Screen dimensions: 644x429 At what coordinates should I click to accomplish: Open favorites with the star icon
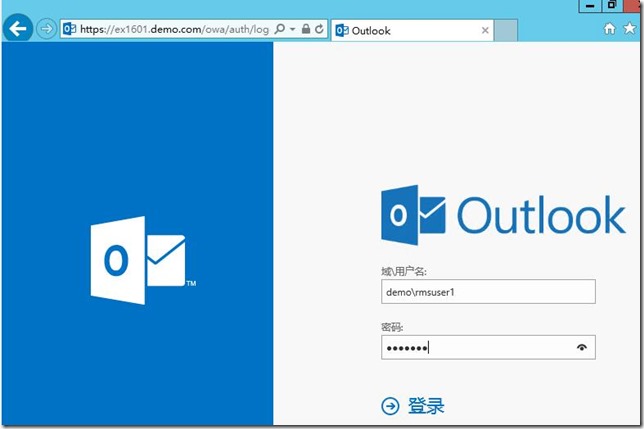[x=629, y=28]
